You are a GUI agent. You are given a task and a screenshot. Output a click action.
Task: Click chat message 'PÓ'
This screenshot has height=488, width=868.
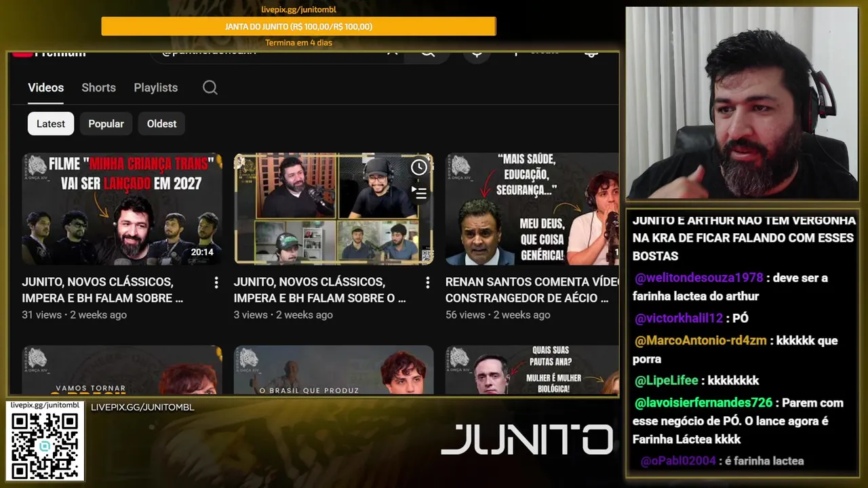point(741,319)
